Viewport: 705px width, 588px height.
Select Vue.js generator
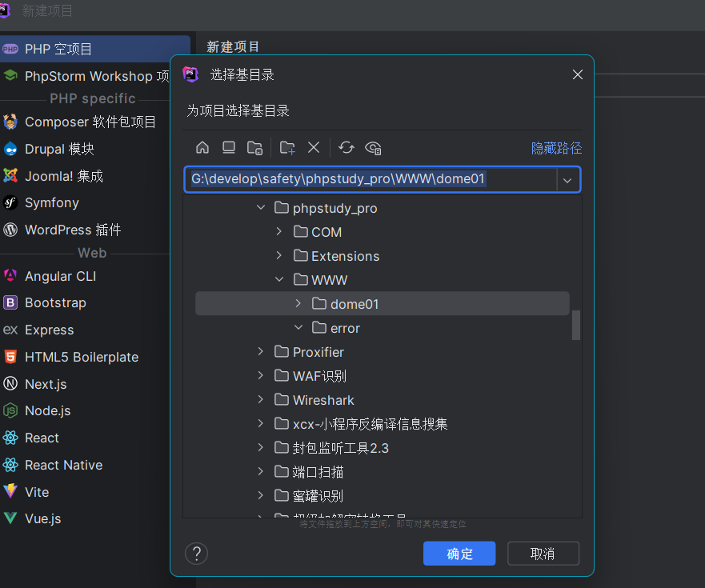85,518
